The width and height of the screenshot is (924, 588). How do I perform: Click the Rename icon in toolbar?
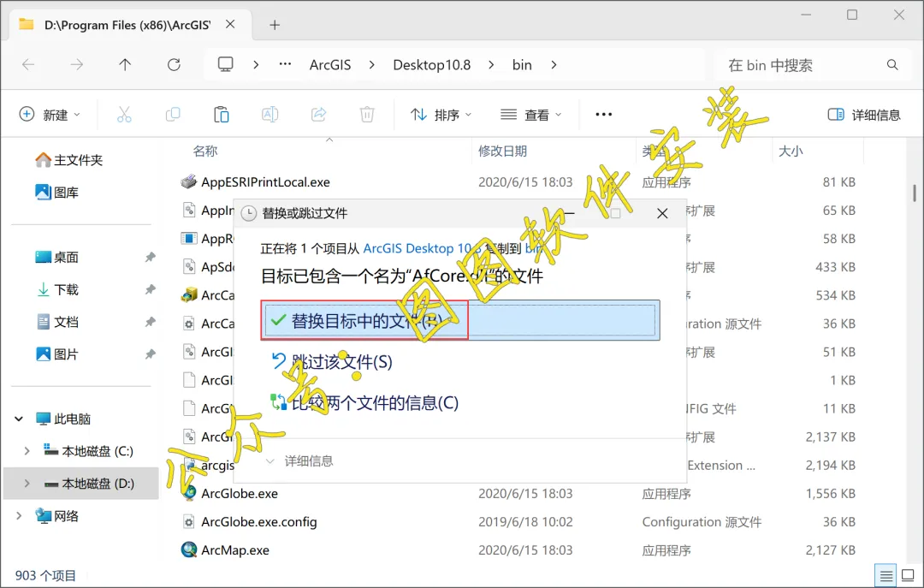(x=269, y=115)
